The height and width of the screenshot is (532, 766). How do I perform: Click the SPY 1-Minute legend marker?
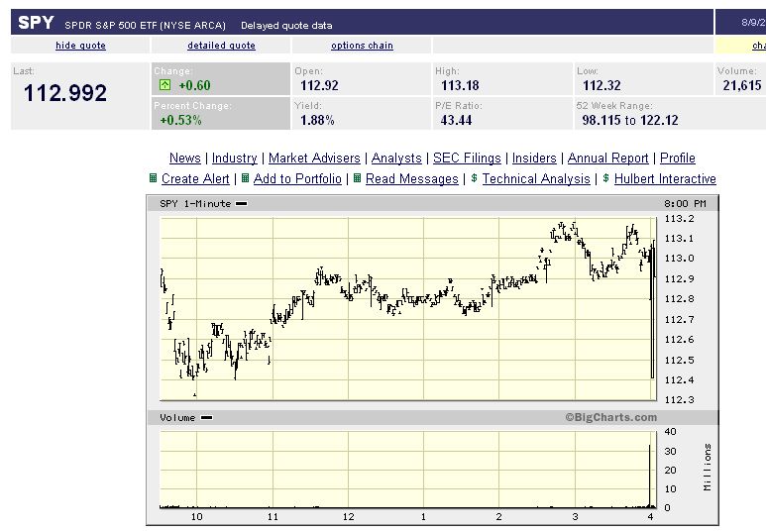click(x=242, y=204)
